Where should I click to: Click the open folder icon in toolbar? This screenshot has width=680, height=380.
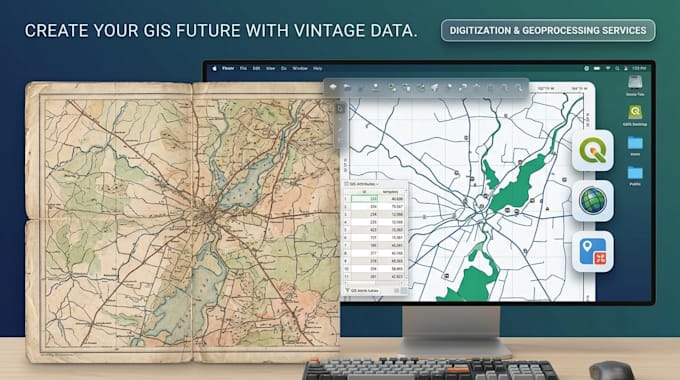tap(347, 87)
